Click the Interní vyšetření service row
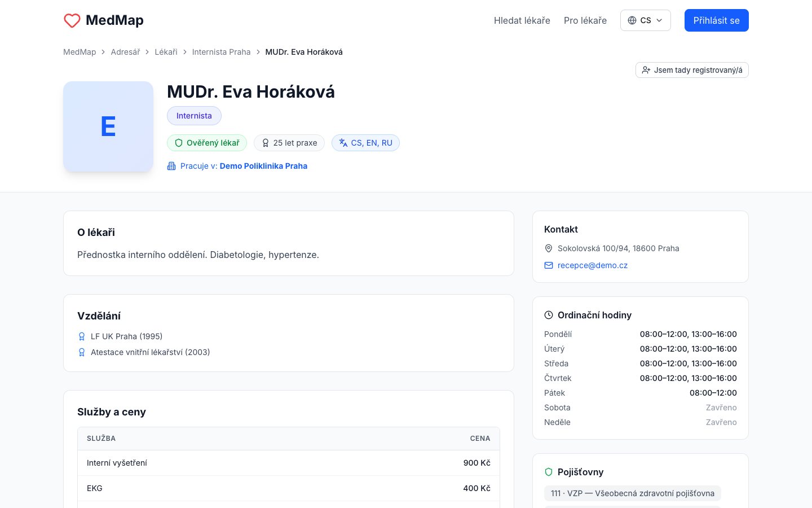The image size is (812, 508). tap(289, 463)
